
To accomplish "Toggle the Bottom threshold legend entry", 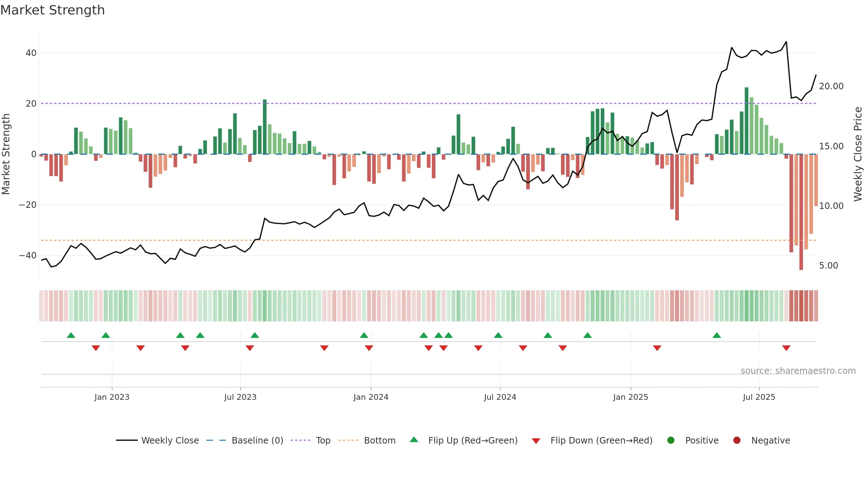I will click(x=367, y=440).
